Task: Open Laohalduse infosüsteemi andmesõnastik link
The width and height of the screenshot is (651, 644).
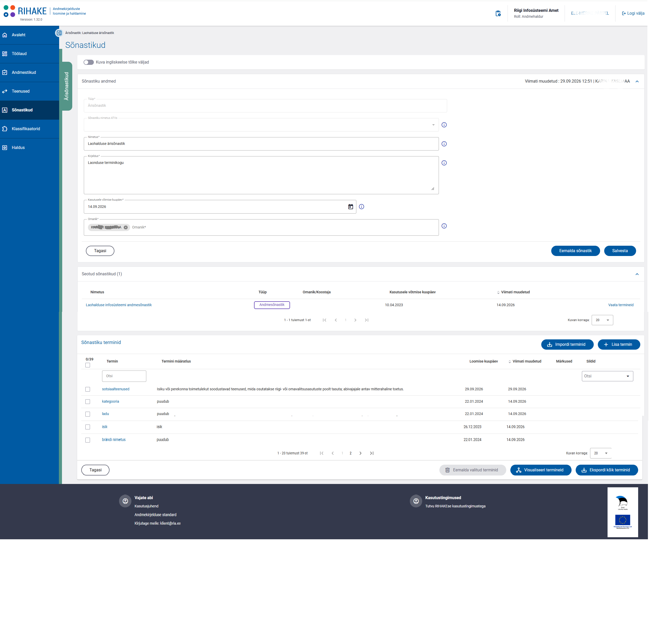Action: (x=119, y=305)
